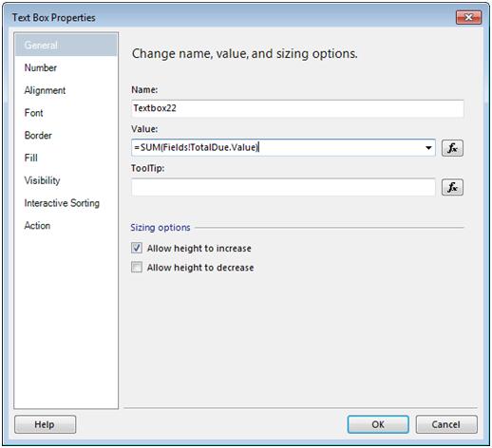Viewport: 492px width, 448px height.
Task: Close the Text Box Properties dialog
Action: point(468,17)
